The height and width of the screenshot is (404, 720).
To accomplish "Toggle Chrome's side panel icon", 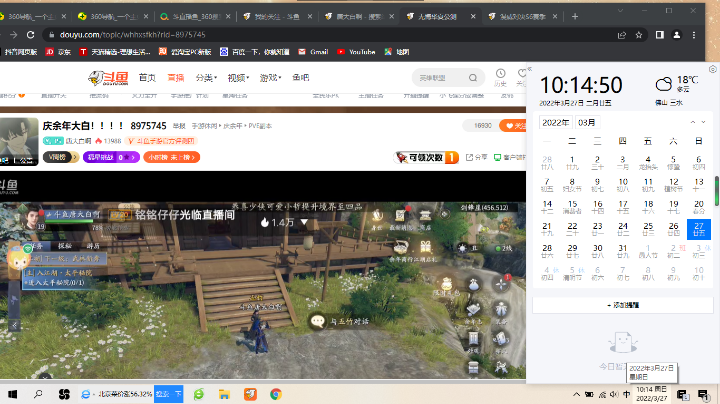I will [660, 35].
